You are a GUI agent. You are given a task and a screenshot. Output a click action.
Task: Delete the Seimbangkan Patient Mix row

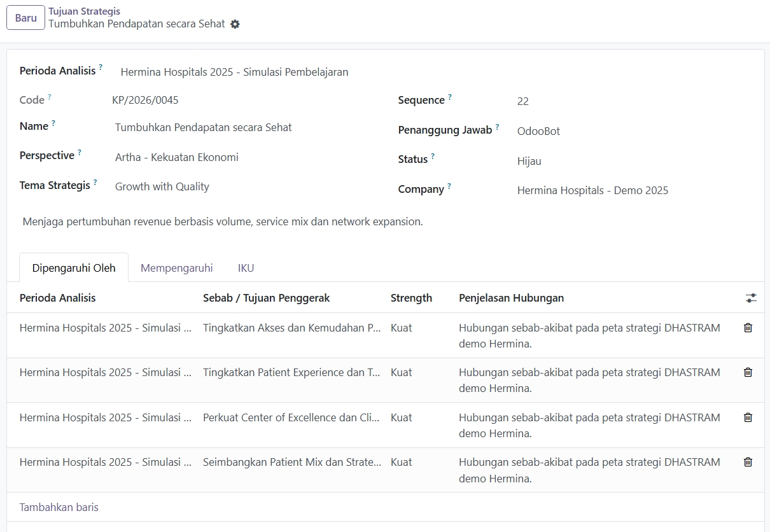748,462
